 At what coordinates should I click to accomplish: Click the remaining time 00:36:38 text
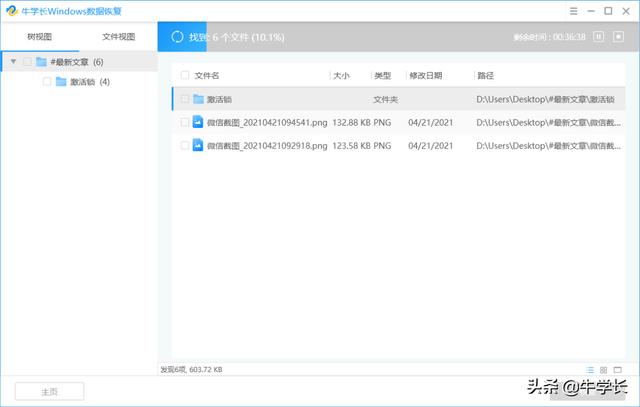549,37
